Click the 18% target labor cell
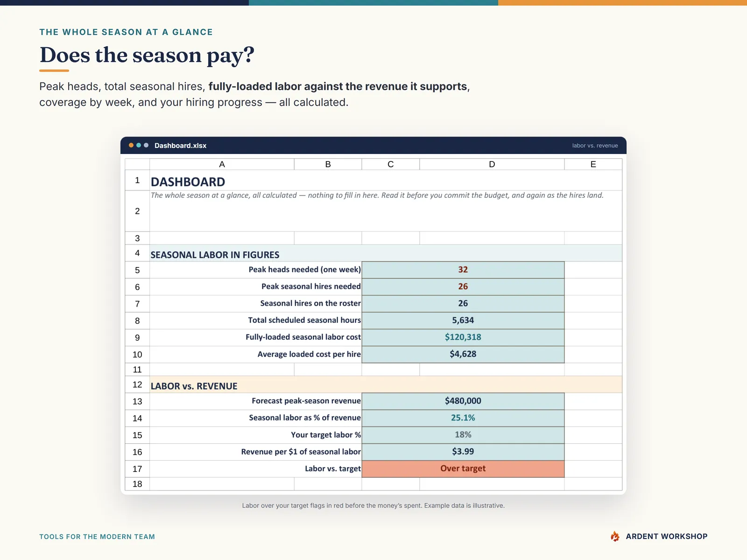 tap(463, 434)
